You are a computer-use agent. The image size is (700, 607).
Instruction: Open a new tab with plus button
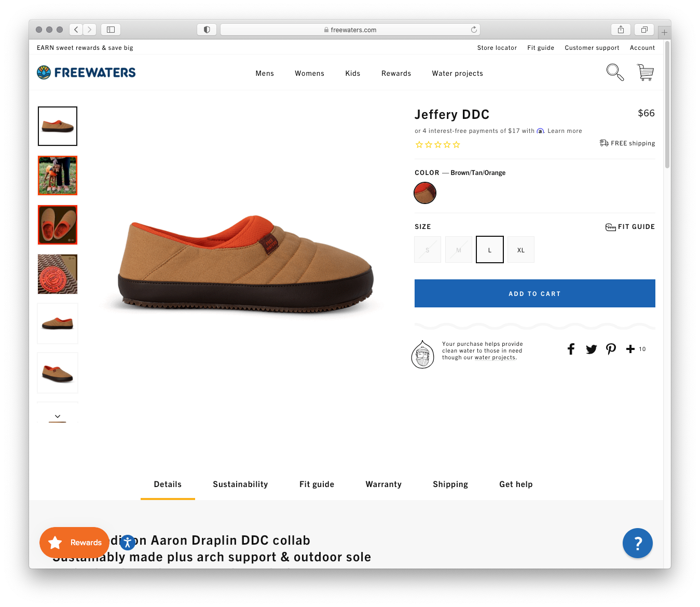(664, 32)
